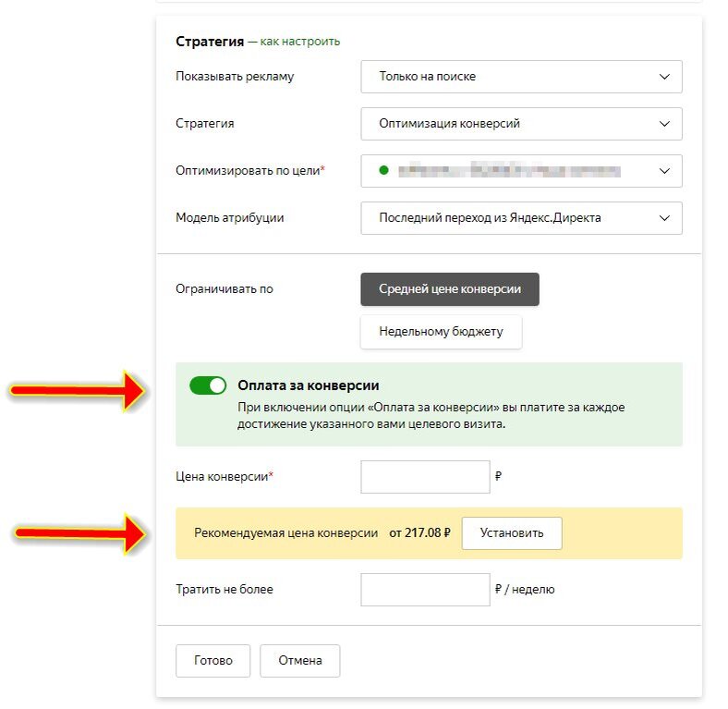
Task: Focus the "Цена конверсии" input field
Action: pos(424,477)
